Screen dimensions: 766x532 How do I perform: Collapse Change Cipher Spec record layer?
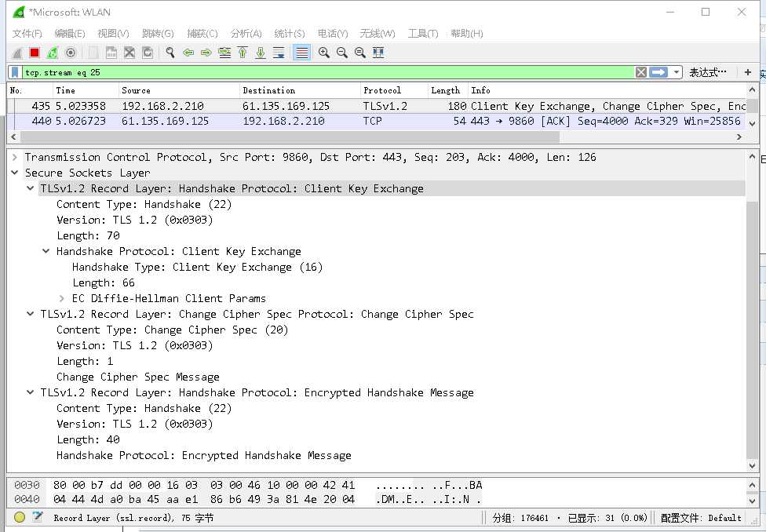pos(31,314)
